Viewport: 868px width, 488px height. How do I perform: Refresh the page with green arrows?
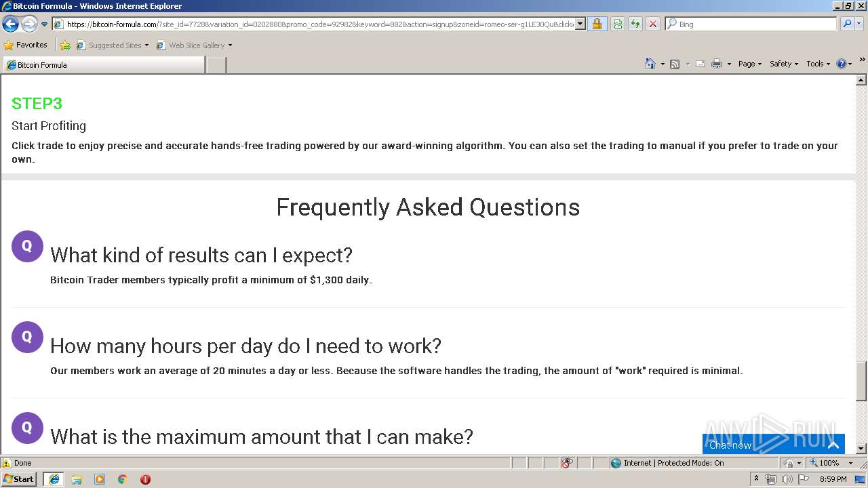click(635, 24)
